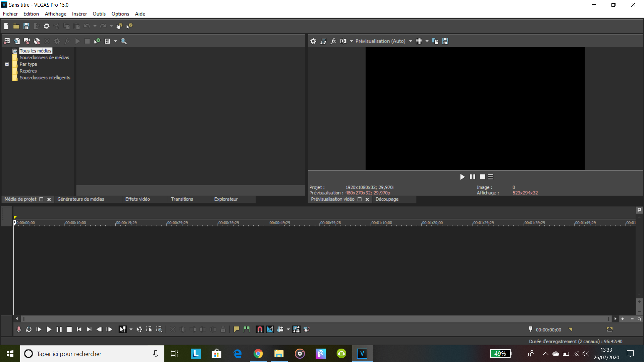
Task: Toggle automatic crossfades
Action: click(x=270, y=329)
